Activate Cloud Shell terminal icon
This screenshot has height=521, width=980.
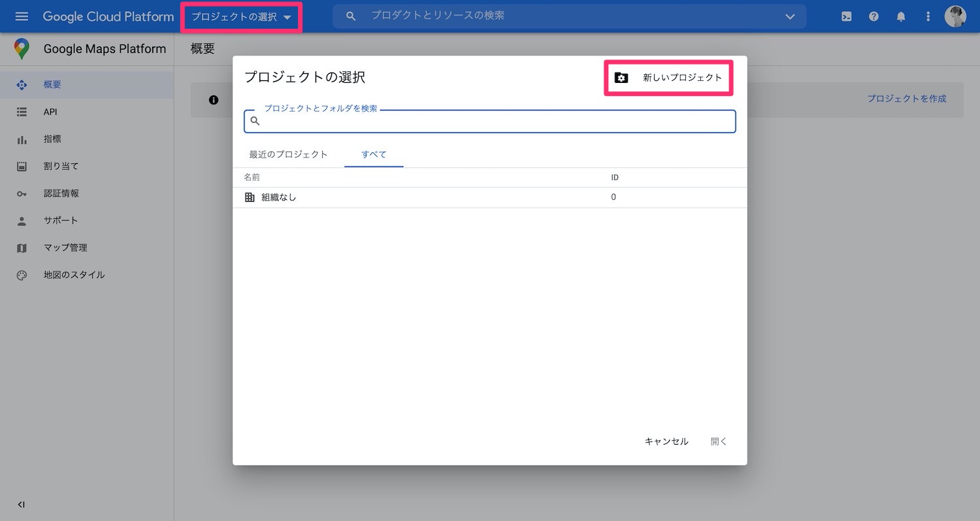coord(846,16)
